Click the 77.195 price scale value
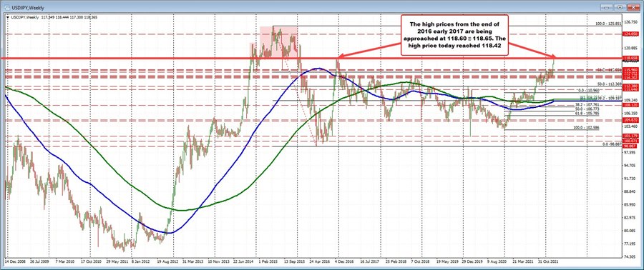 (630, 244)
